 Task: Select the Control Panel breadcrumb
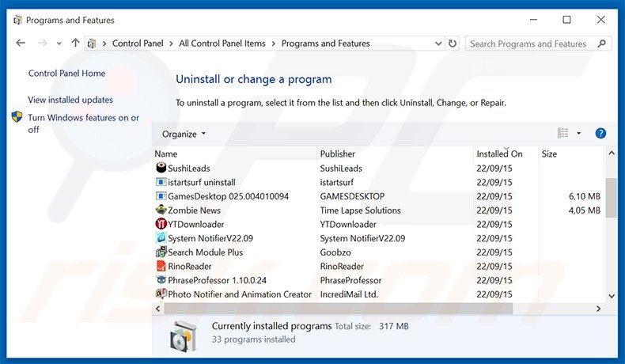tap(138, 44)
